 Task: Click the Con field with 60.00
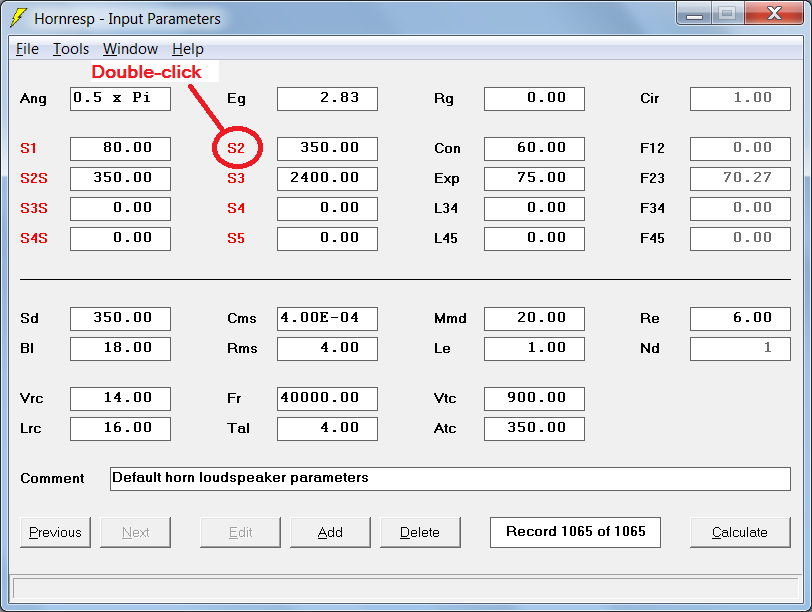pyautogui.click(x=534, y=149)
